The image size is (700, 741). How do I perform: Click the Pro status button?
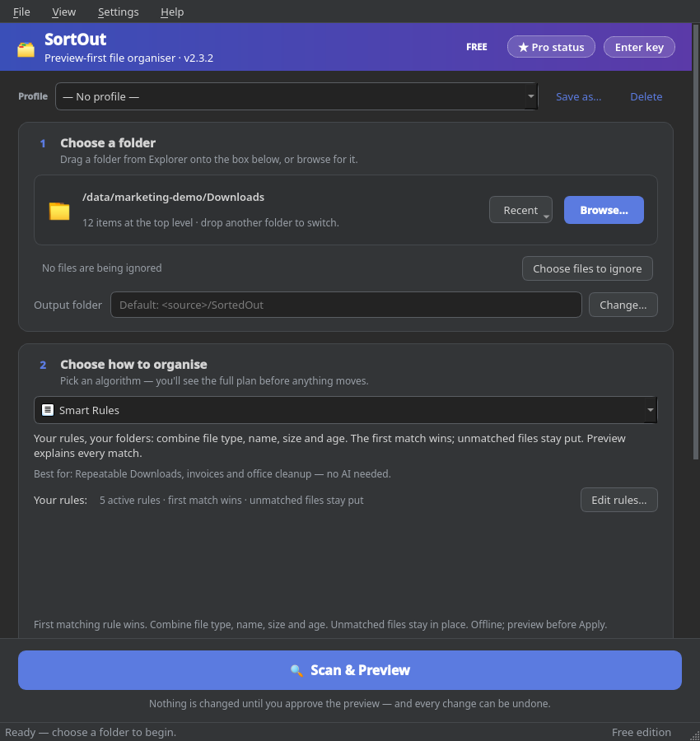551,47
